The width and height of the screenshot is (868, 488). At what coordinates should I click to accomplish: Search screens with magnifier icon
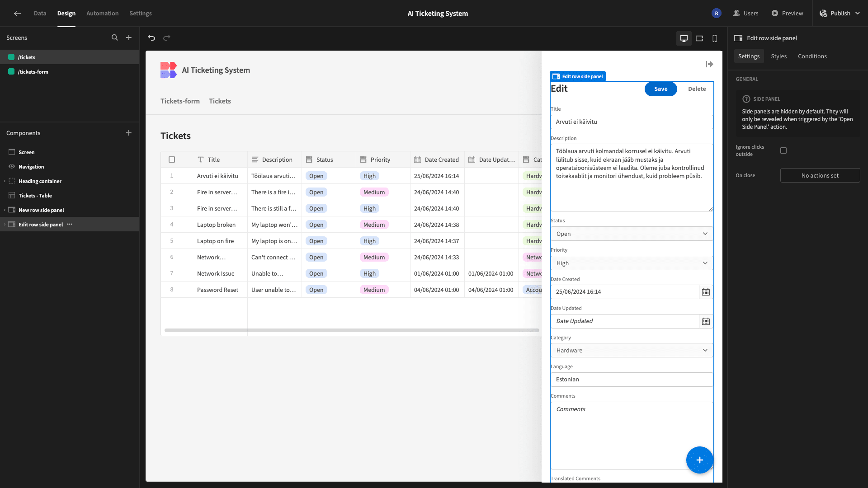115,38
